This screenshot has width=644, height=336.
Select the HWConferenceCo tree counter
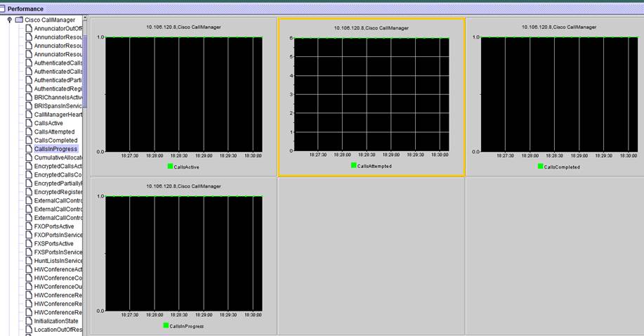(x=58, y=278)
